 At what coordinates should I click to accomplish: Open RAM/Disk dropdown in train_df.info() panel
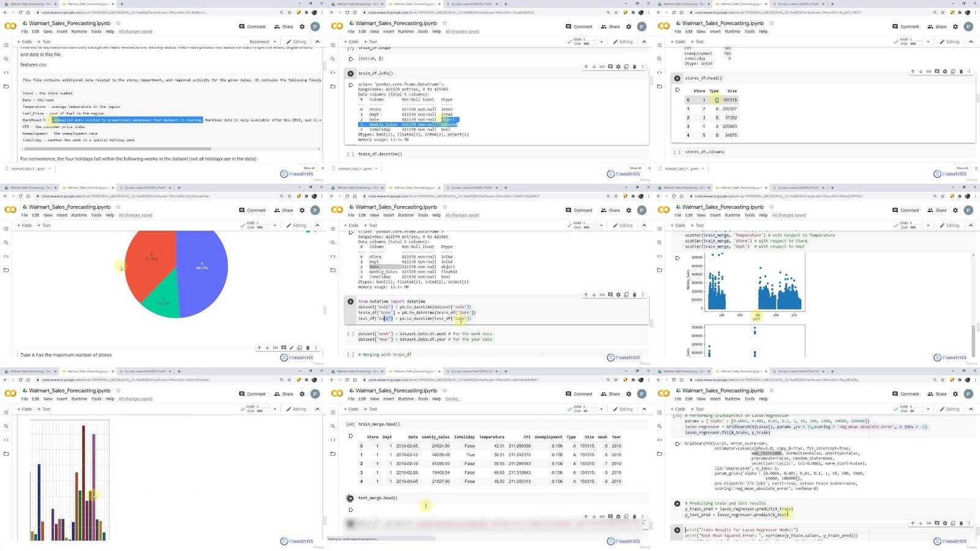pos(601,42)
